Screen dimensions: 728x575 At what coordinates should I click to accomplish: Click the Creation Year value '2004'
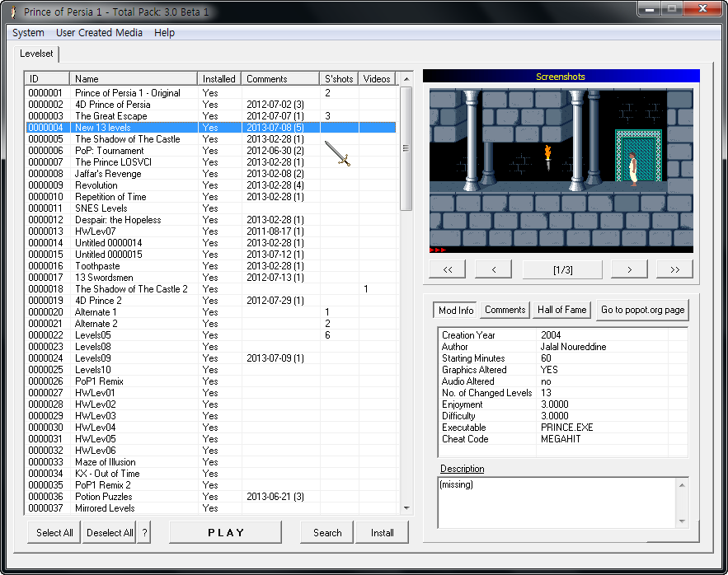[551, 335]
